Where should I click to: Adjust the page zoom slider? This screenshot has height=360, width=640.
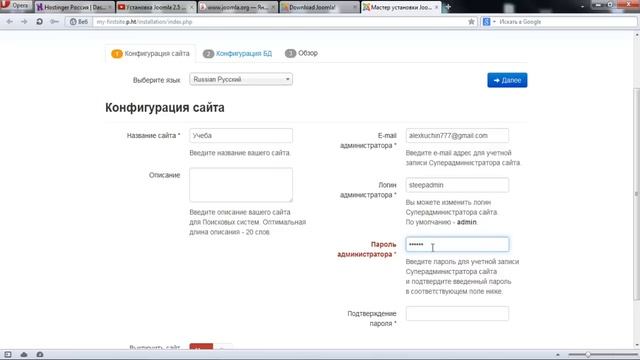(x=588, y=354)
